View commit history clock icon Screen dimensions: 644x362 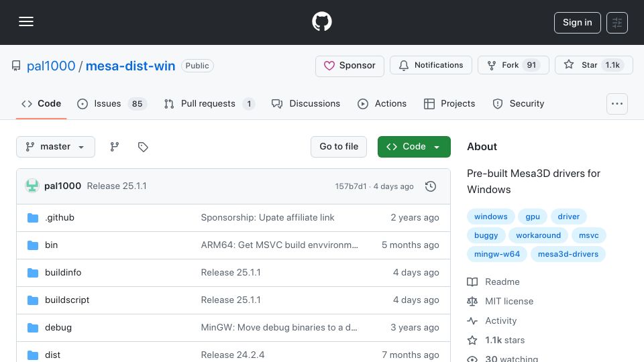(x=431, y=186)
